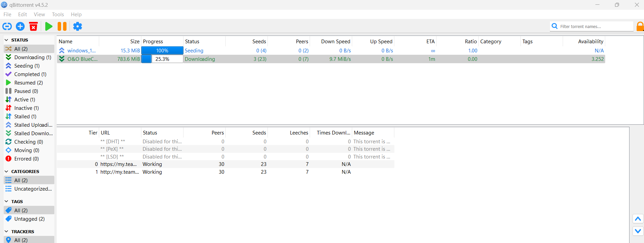Filter by Paused (0) status
The width and height of the screenshot is (644, 243).
pos(29,91)
